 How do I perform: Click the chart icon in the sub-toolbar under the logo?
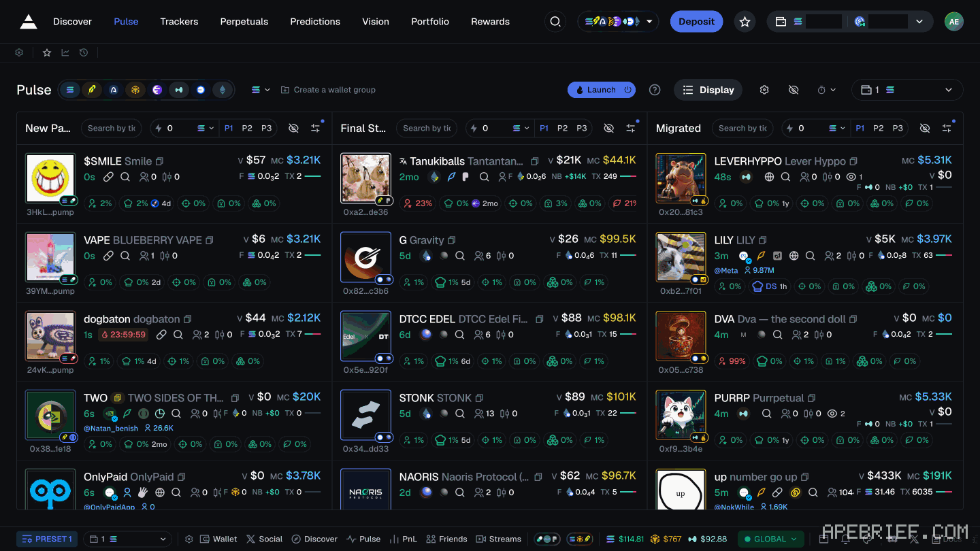tap(65, 52)
